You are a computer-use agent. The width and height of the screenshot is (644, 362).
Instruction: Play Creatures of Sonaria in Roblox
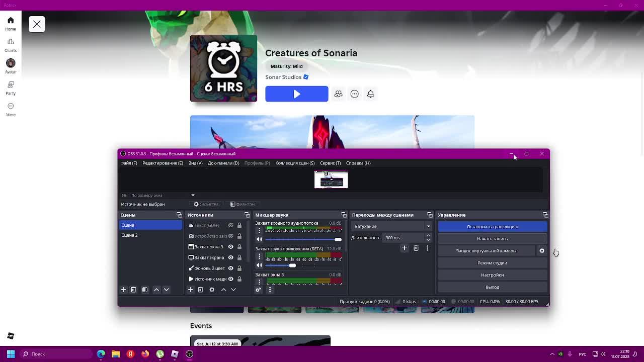(297, 94)
